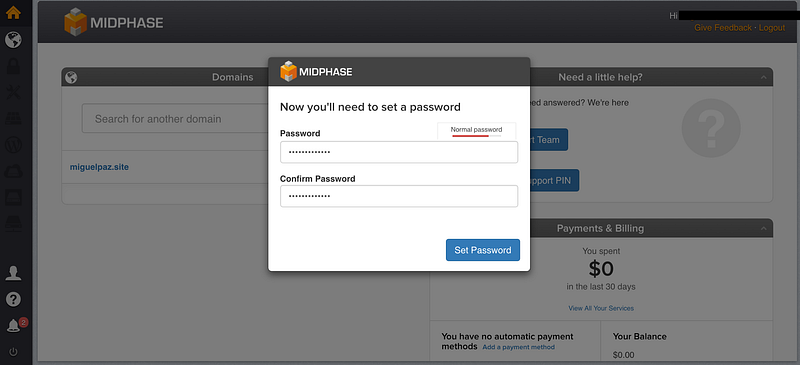Open the Home icon in sidebar
This screenshot has width=800, height=365.
(13, 12)
